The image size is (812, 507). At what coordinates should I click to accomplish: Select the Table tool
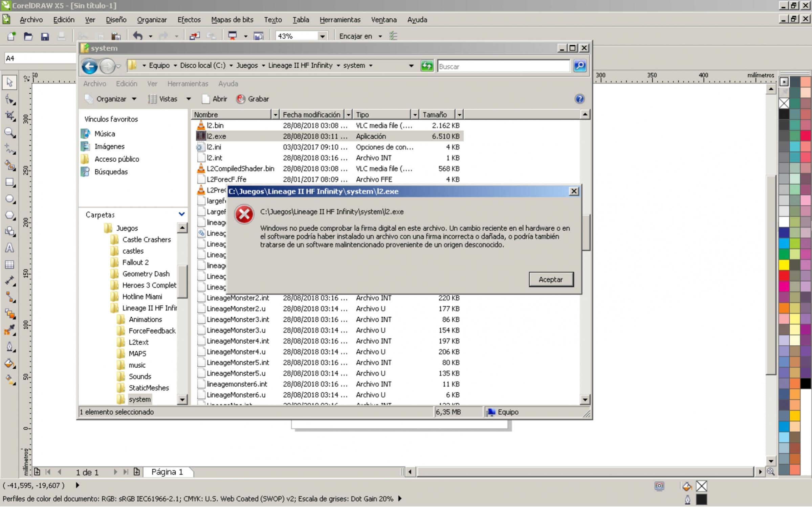pos(9,264)
